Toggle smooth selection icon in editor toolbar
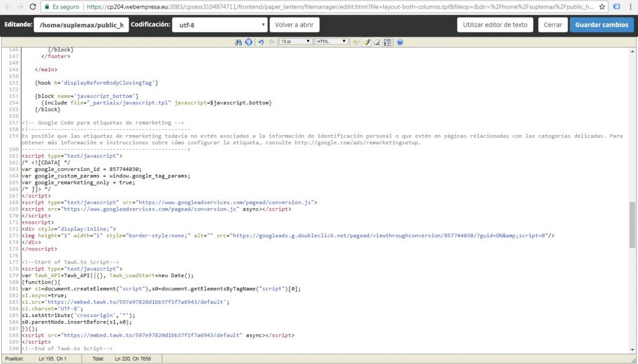Screen dimensions: 638x364 coord(356,42)
